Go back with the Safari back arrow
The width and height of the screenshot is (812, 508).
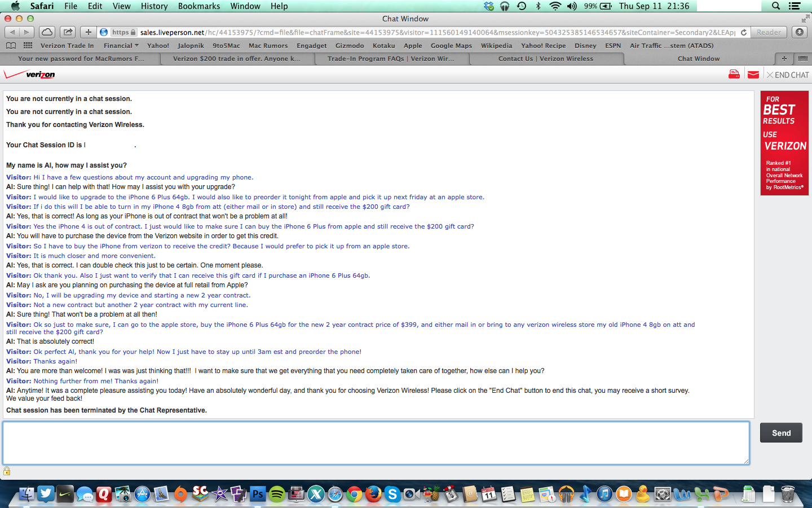click(x=12, y=32)
